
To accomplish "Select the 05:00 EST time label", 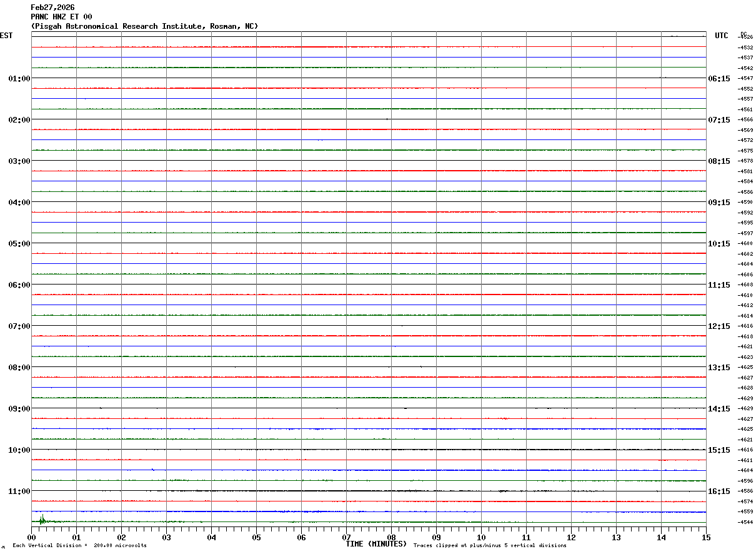I will 19,244.
